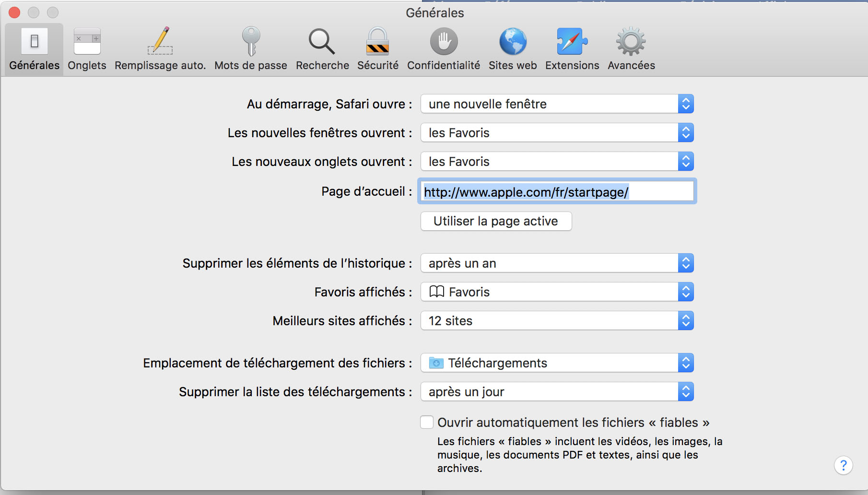Expand the Les nouveaux onglets ouvrent dropdown
Screen dimensions: 868x495
point(557,162)
